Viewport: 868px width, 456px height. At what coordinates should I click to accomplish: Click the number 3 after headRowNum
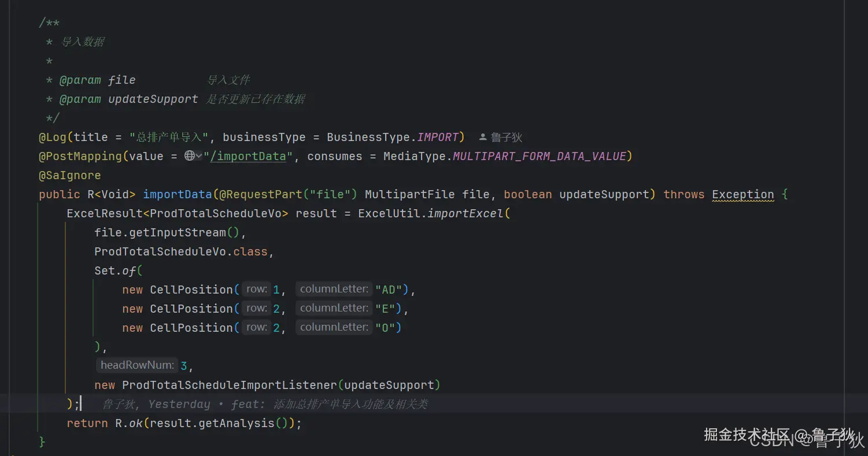tap(184, 365)
